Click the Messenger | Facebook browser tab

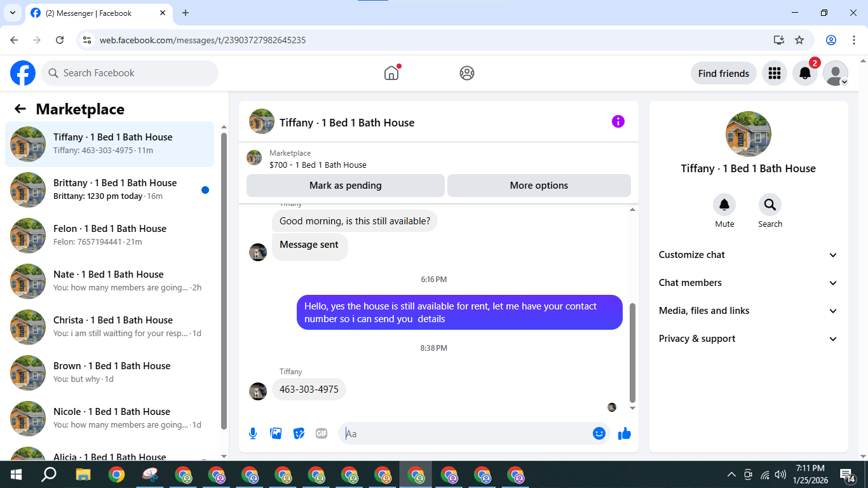pyautogui.click(x=99, y=13)
